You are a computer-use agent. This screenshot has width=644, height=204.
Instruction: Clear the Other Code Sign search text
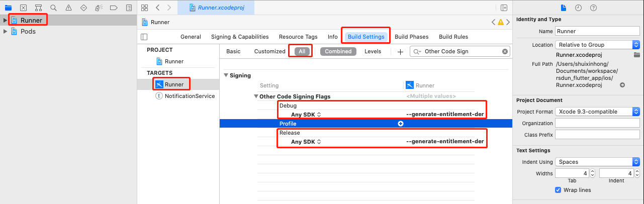point(505,51)
